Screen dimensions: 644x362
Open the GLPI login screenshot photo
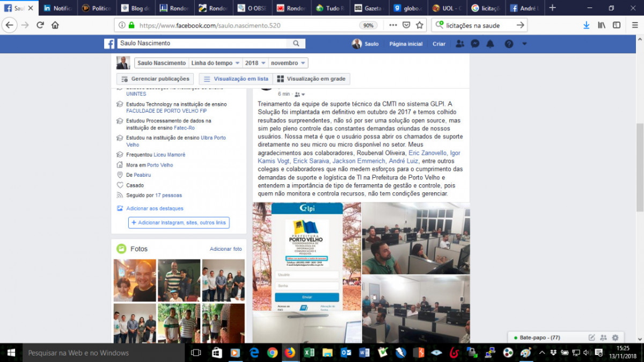[x=307, y=256]
